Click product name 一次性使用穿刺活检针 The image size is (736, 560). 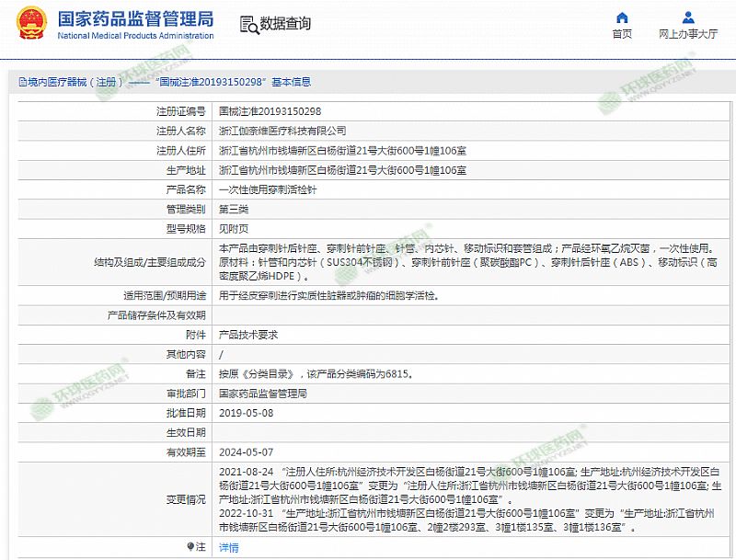[268, 190]
